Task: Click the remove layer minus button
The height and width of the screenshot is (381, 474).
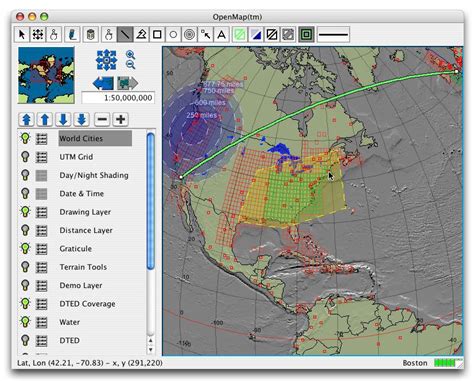Action: coord(102,119)
